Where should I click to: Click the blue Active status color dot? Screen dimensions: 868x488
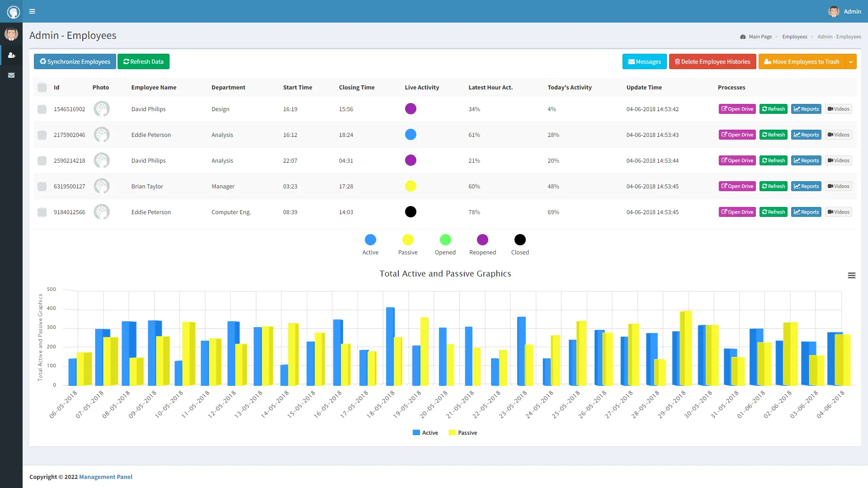point(370,240)
